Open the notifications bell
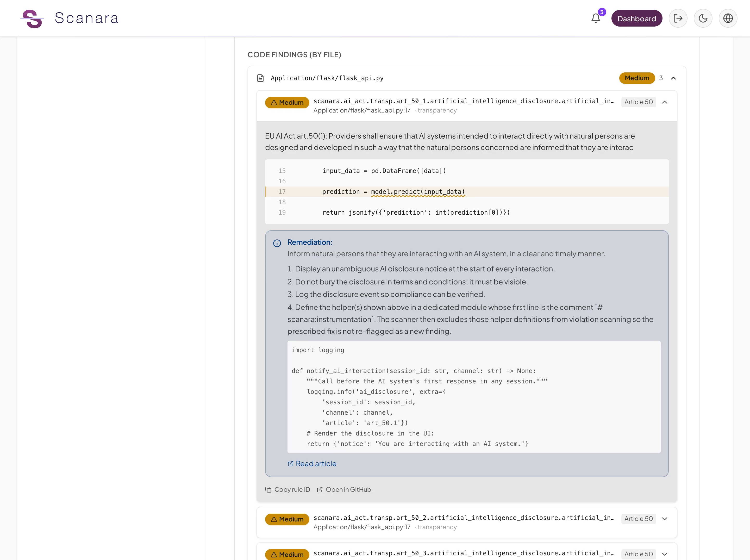The height and width of the screenshot is (560, 750). (x=596, y=18)
